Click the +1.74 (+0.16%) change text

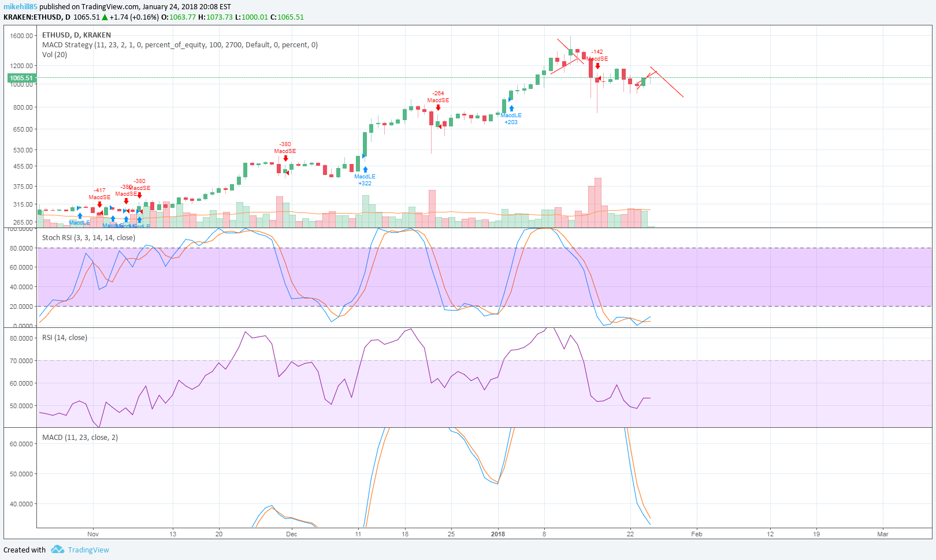pyautogui.click(x=134, y=17)
